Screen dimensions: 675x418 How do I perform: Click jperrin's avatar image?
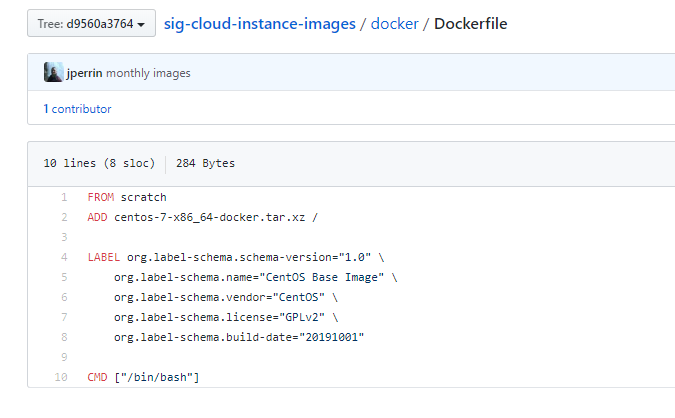pos(53,72)
